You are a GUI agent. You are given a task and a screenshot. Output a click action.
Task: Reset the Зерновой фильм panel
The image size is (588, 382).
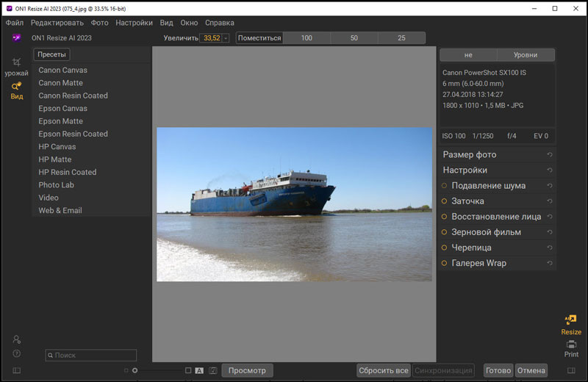(549, 232)
